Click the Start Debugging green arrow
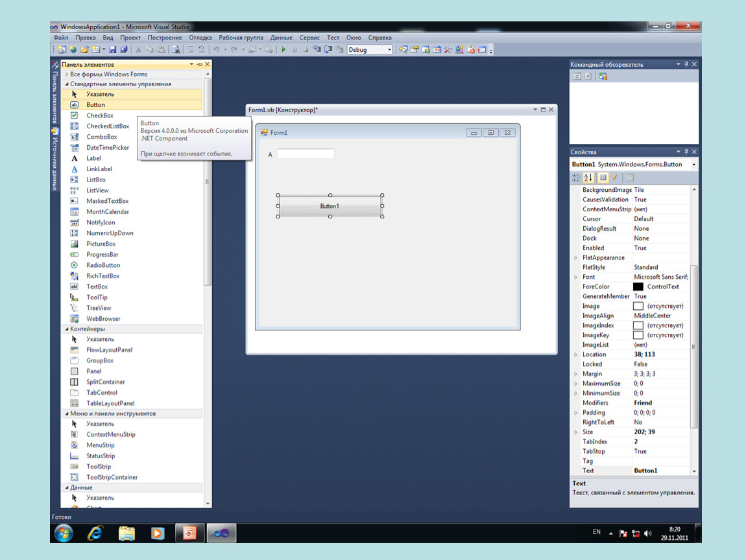This screenshot has width=746, height=560. click(283, 49)
